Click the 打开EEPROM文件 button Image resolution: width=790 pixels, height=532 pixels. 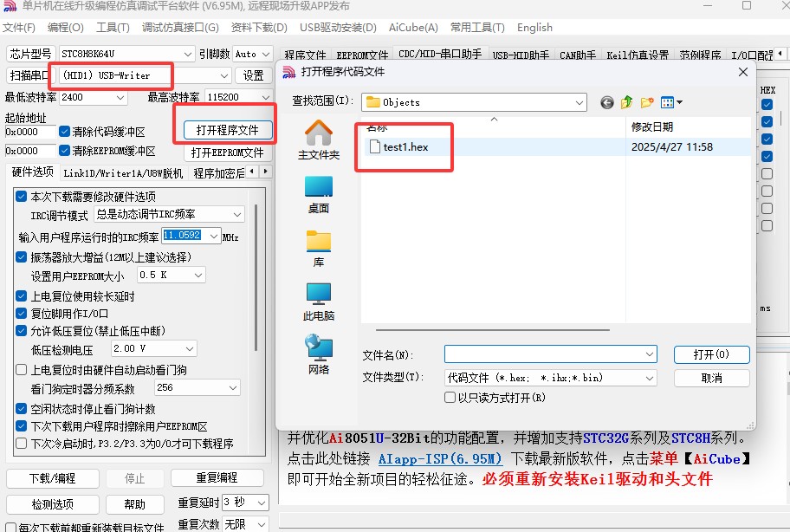coord(227,152)
